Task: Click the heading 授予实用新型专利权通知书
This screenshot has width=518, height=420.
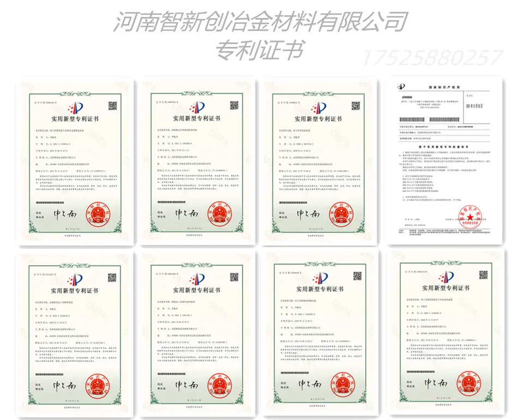Action: [444, 146]
